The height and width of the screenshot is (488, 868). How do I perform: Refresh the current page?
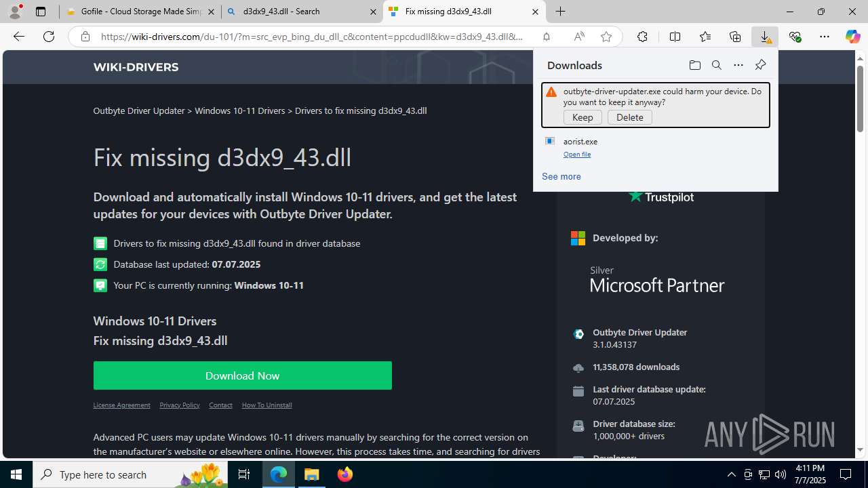tap(49, 37)
